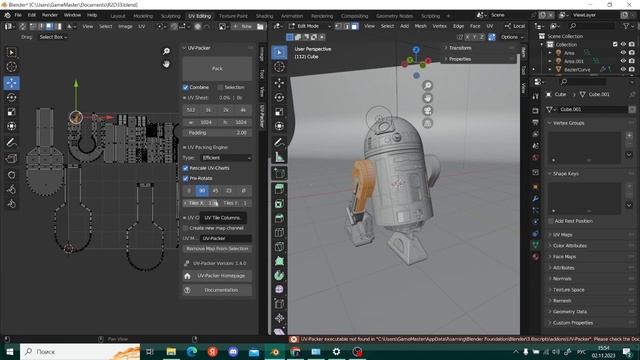Adjust the Padding value slider
Viewport: 640px width, 360px height.
click(217, 133)
